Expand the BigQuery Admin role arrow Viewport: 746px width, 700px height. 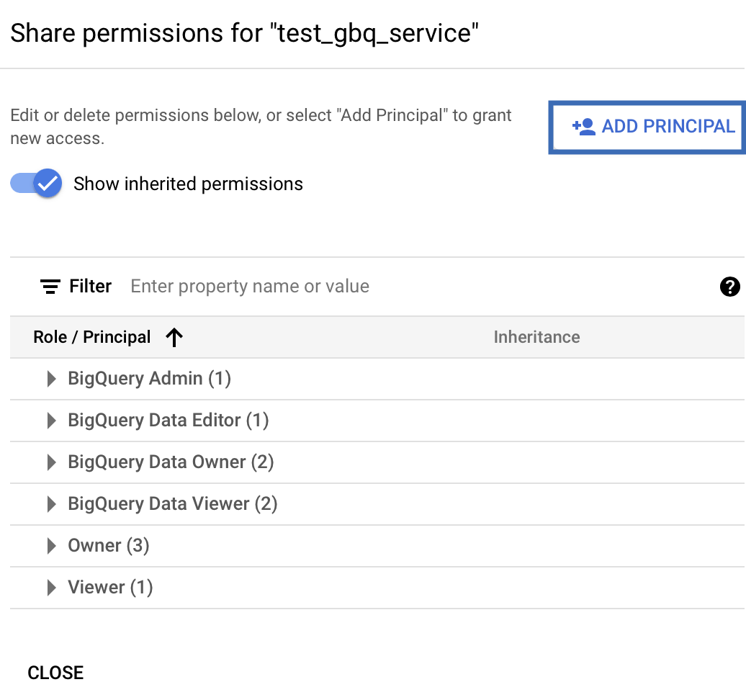tap(51, 379)
